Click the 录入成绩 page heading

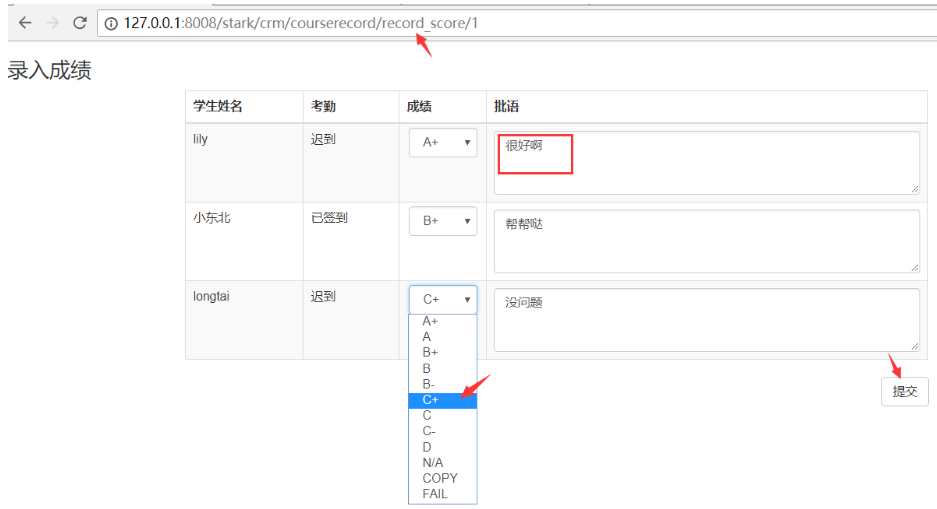[x=49, y=70]
